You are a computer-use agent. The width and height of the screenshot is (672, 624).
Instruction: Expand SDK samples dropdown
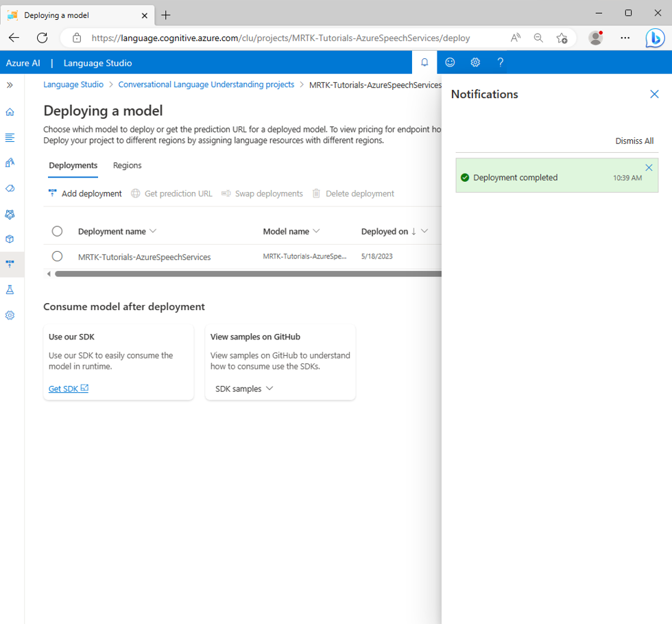pyautogui.click(x=244, y=389)
